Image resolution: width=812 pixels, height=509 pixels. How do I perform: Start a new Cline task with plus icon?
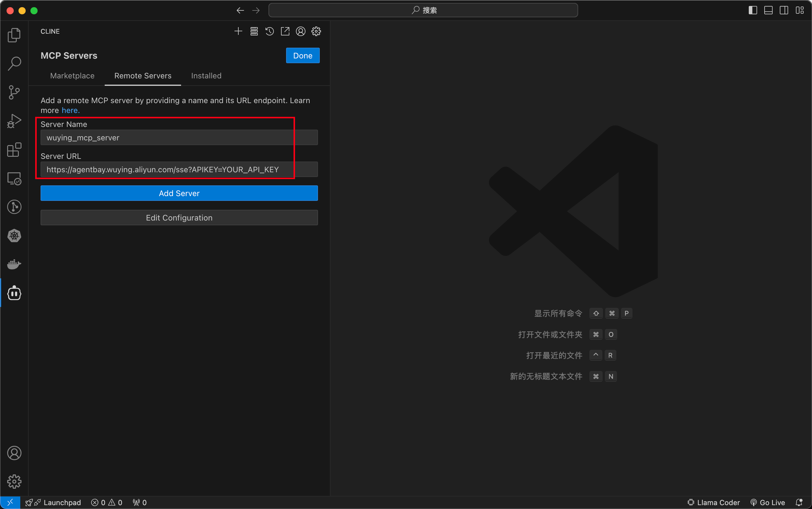tap(238, 31)
